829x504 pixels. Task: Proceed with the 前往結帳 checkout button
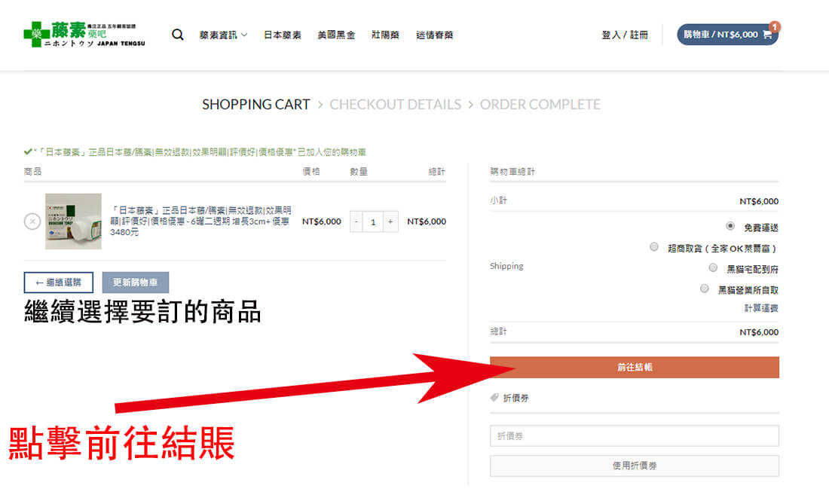coord(635,367)
